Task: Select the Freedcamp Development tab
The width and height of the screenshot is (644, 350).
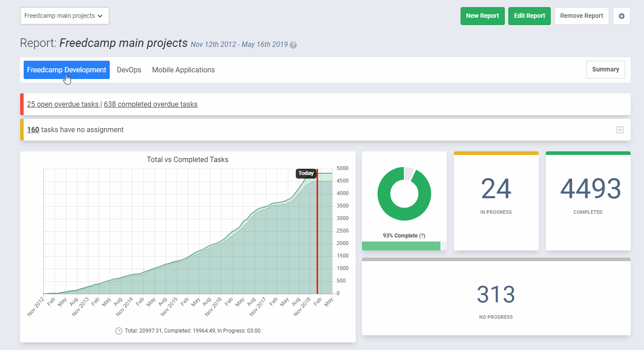Action: (x=66, y=70)
